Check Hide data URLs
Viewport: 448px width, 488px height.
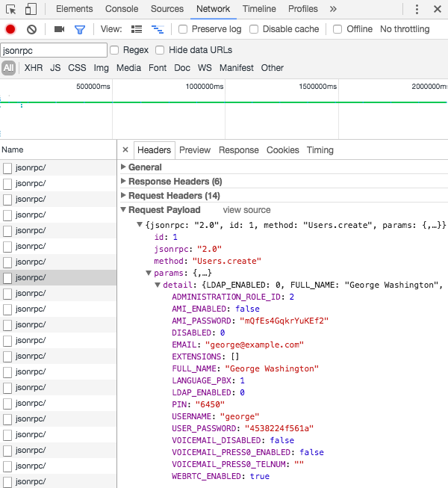coord(160,50)
